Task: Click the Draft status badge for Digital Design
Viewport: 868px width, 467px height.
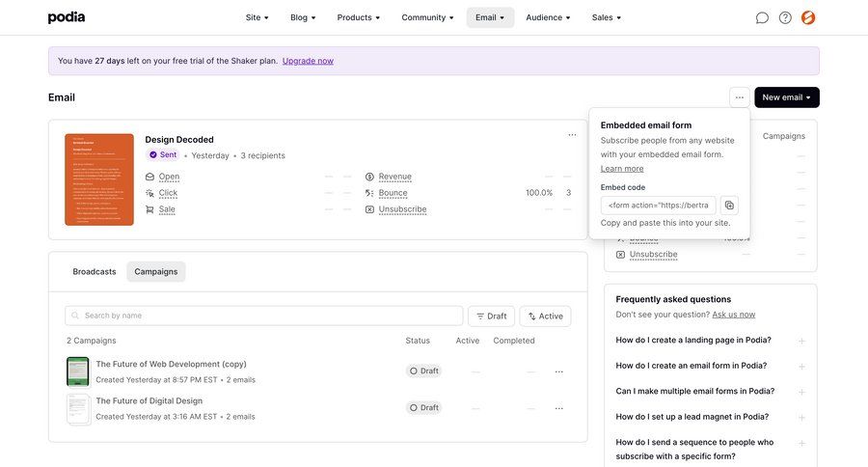Action: [424, 408]
